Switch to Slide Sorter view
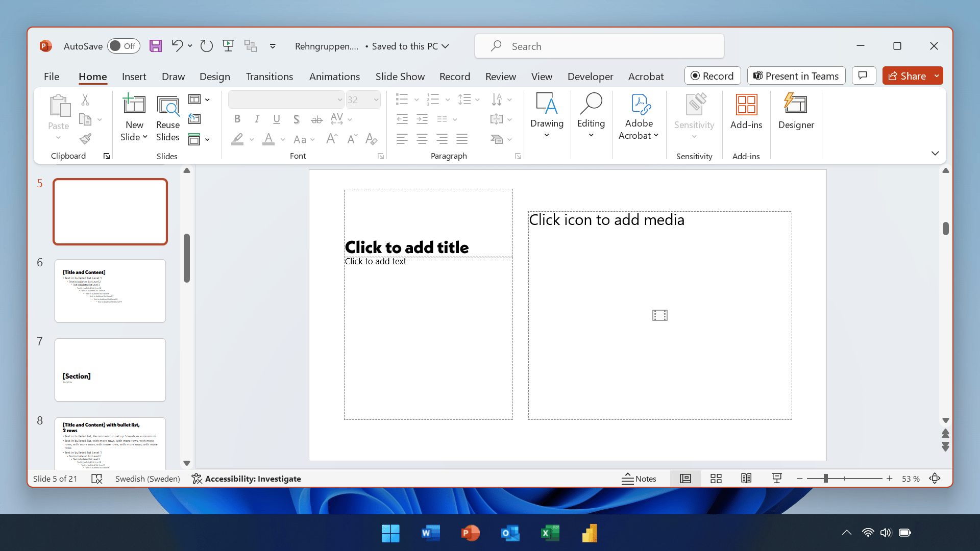Image resolution: width=980 pixels, height=551 pixels. 716,479
